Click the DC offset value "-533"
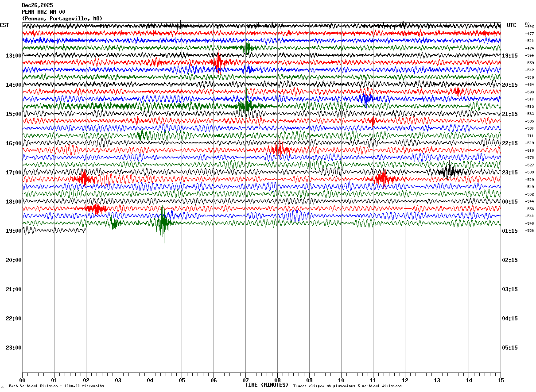 (x=530, y=172)
